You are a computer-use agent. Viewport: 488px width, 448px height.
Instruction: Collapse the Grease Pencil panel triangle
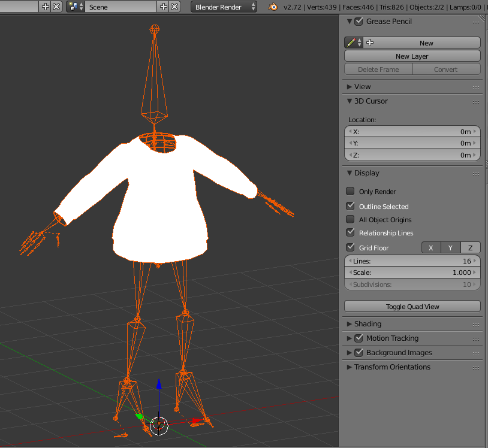coord(350,22)
